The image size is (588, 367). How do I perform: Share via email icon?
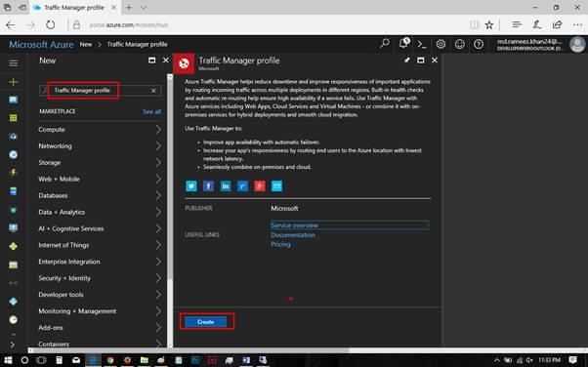point(276,185)
